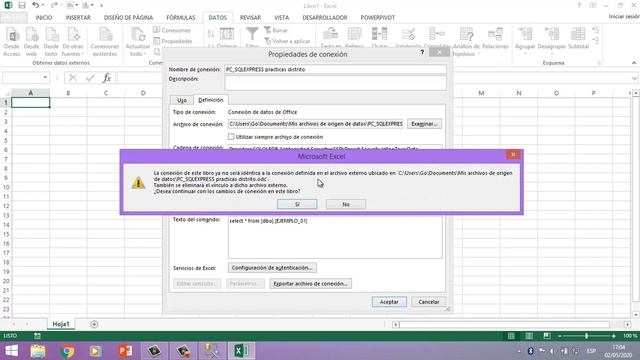Expand the formula bar chevron
The height and width of the screenshot is (360, 640).
click(634, 78)
